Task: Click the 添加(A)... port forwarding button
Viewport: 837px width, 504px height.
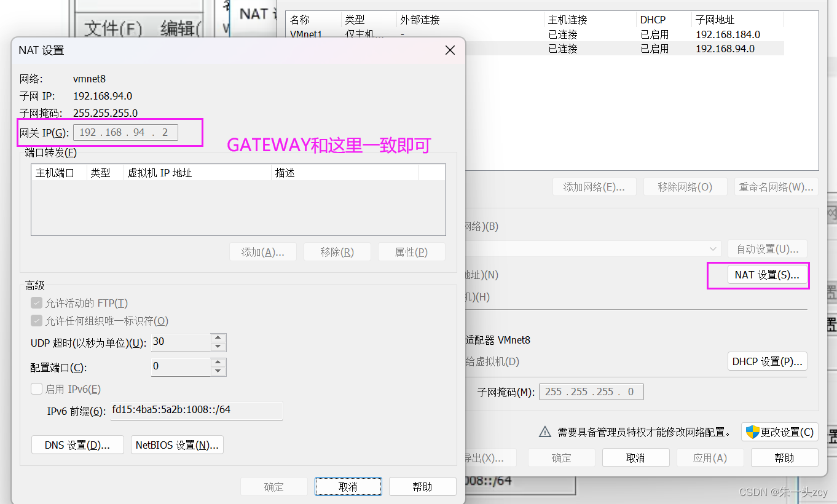Action: click(263, 252)
